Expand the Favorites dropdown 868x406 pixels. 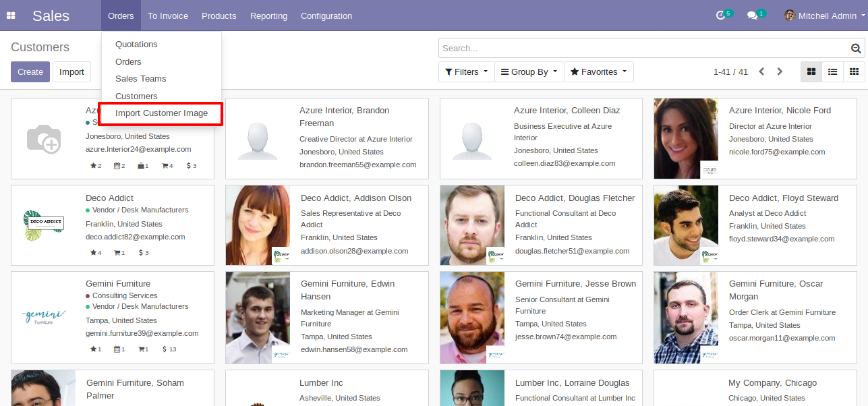tap(599, 71)
